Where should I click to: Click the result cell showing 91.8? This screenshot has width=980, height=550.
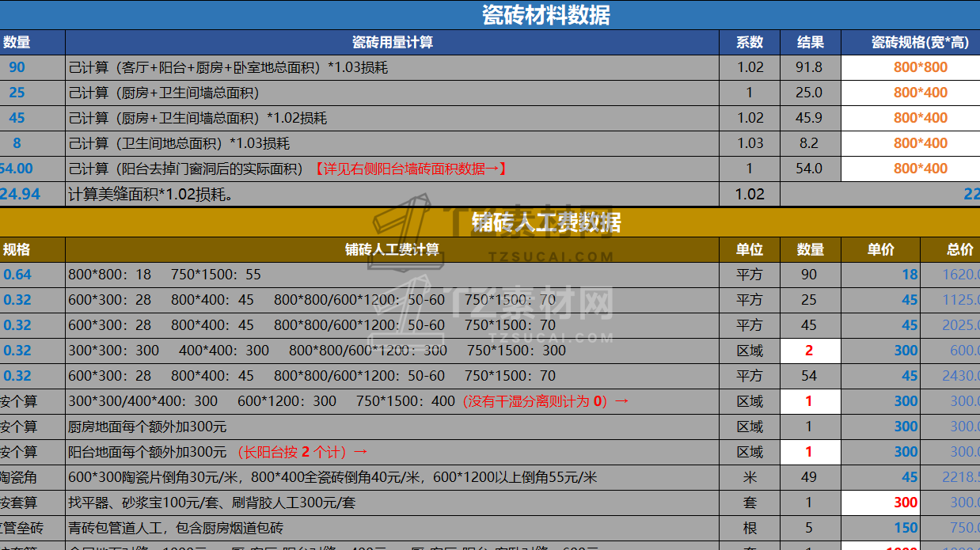click(x=810, y=67)
